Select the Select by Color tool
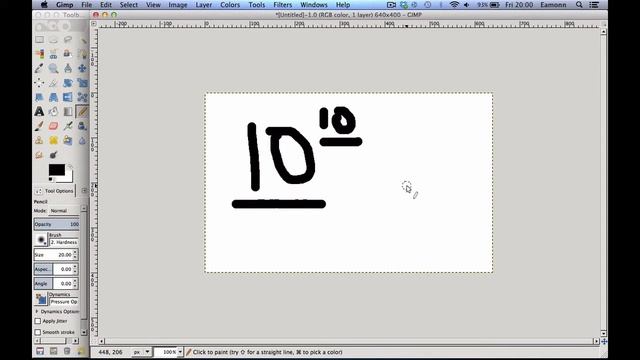Screen dimensions: 640x360 coord(39,54)
